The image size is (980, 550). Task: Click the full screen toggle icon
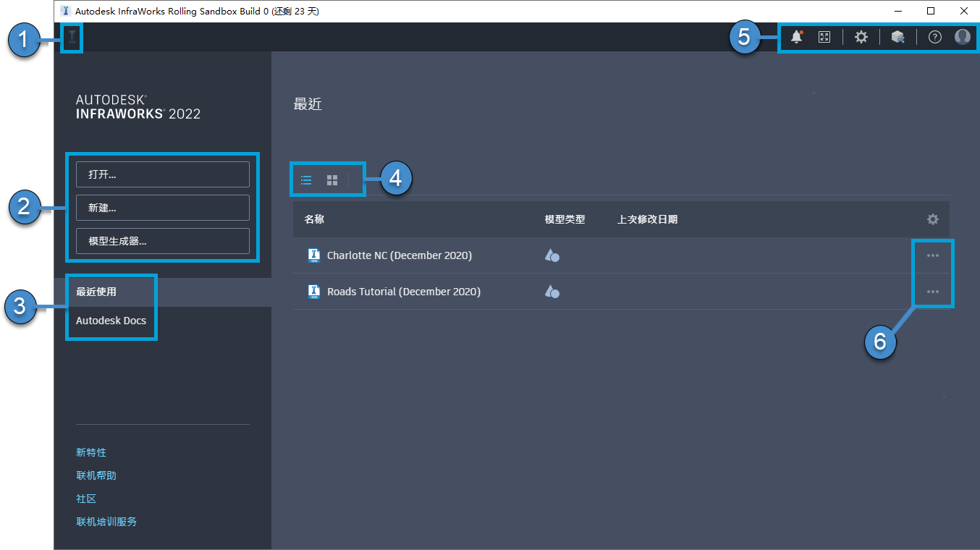point(824,36)
